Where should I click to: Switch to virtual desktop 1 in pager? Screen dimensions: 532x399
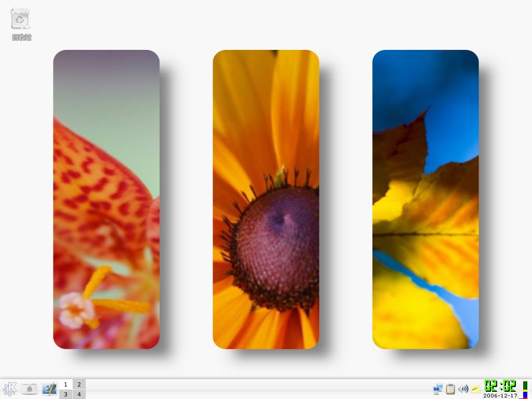coord(65,384)
